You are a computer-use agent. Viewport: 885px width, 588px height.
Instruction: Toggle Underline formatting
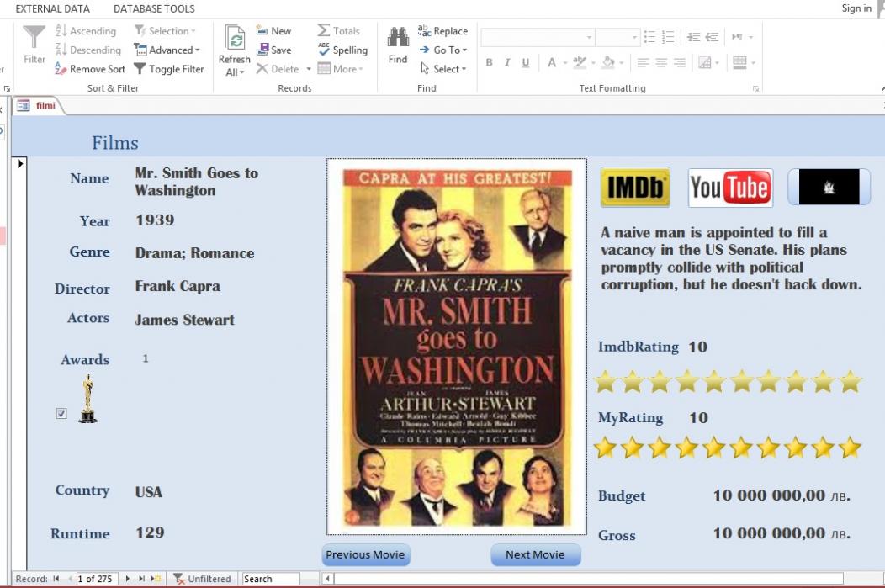pos(526,62)
